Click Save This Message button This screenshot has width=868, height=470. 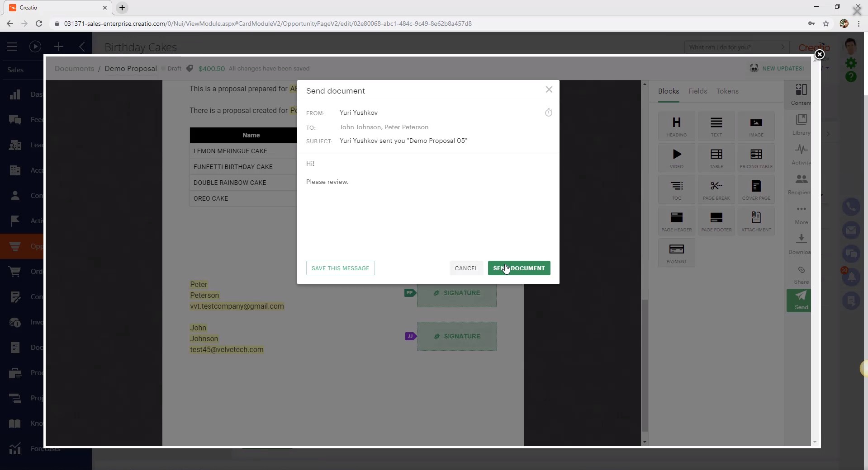tap(340, 268)
